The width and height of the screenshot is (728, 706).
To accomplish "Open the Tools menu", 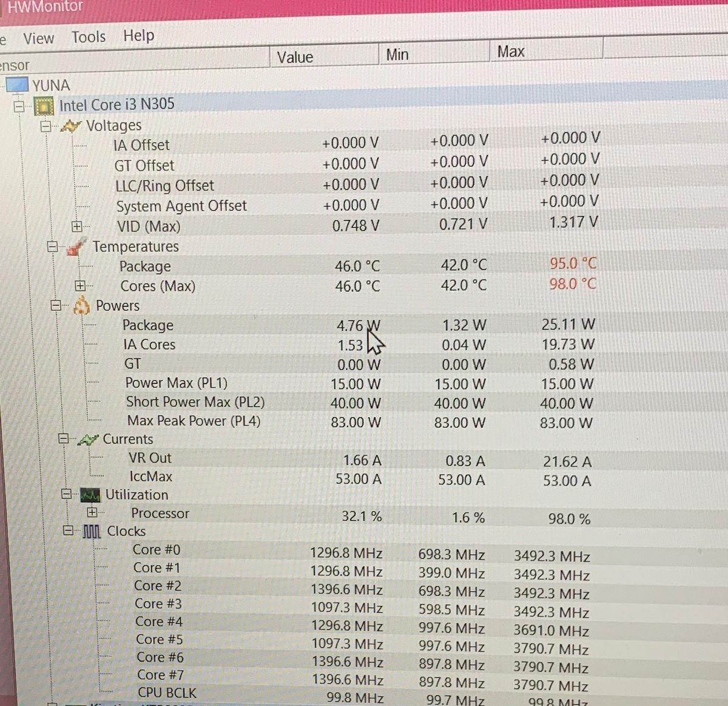I will click(x=89, y=37).
